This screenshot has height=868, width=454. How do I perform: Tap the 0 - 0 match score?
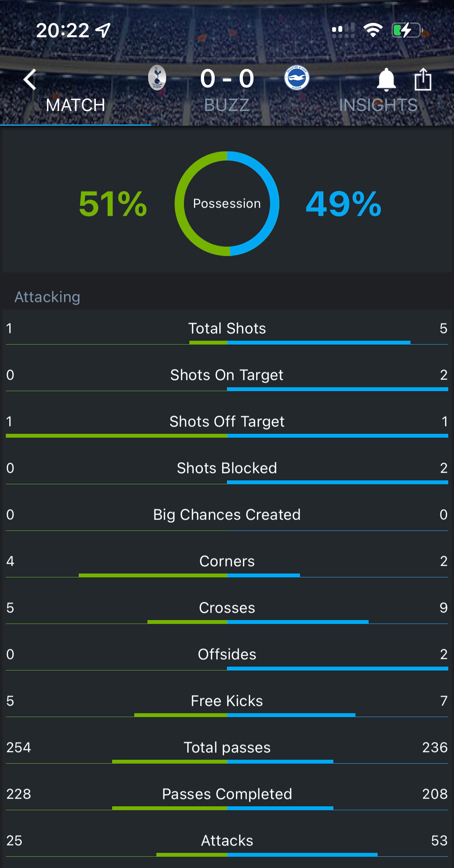227,79
